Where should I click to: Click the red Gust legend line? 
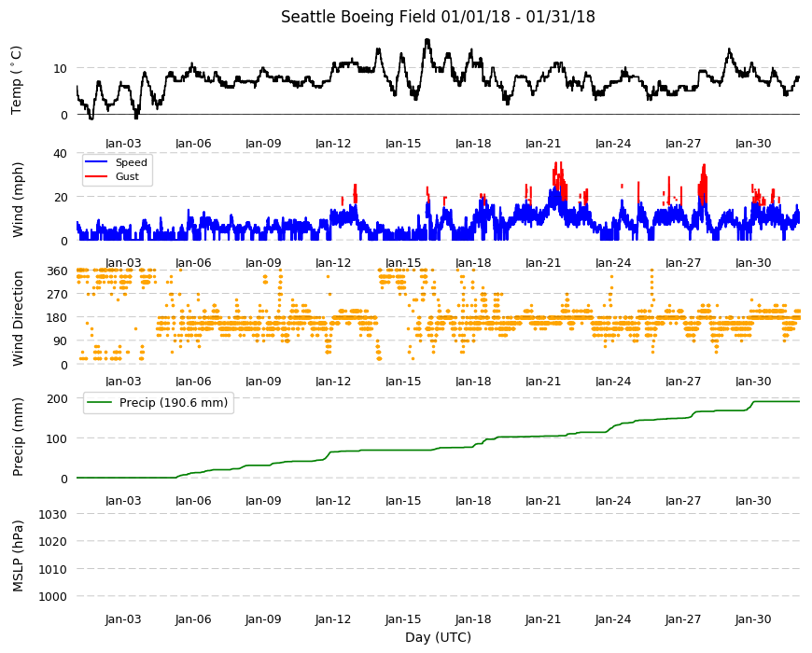95,176
